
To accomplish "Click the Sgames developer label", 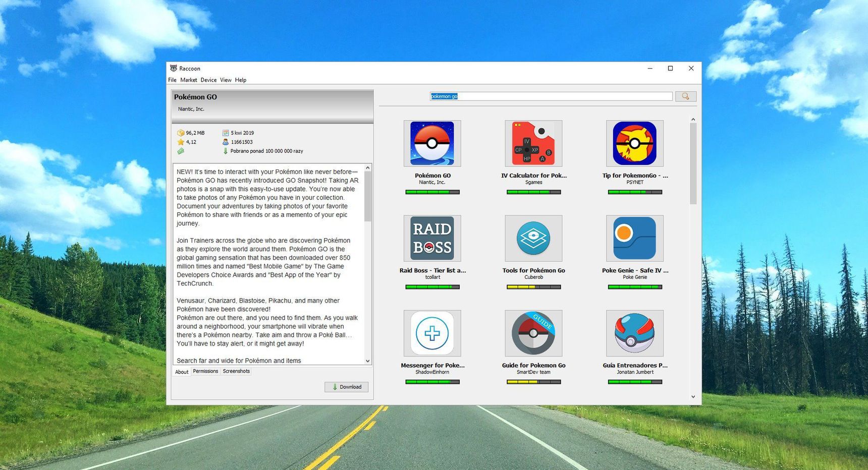I will pos(533,183).
